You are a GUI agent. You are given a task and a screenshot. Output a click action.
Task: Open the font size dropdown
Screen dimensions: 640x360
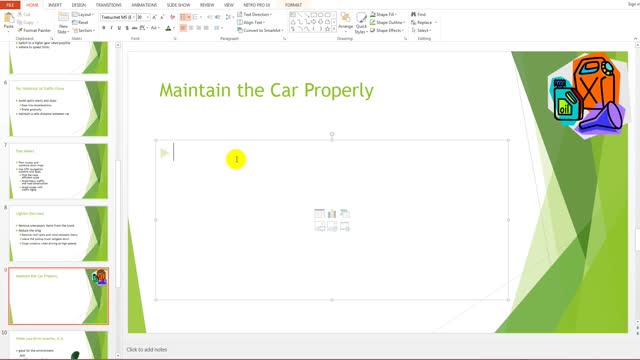147,17
